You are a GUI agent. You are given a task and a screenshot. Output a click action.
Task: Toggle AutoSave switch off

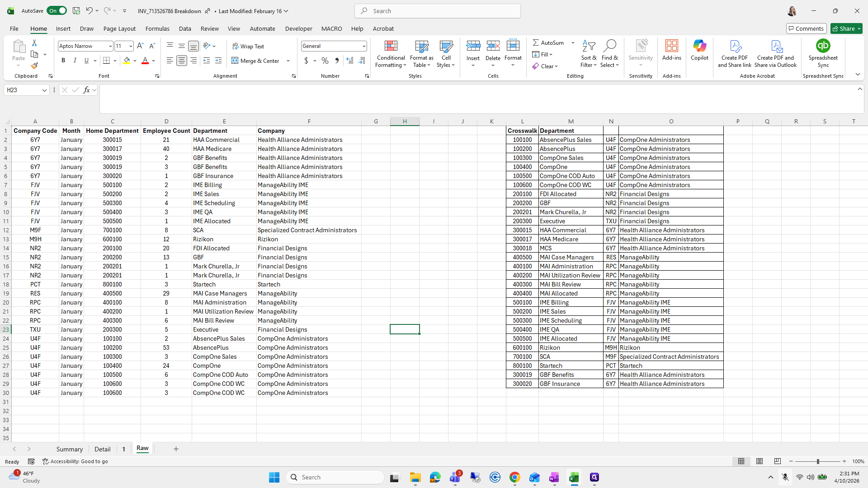click(57, 11)
